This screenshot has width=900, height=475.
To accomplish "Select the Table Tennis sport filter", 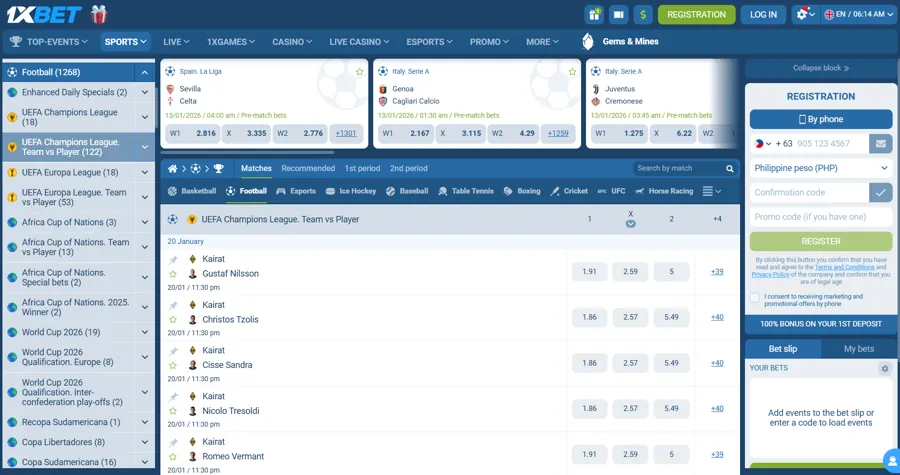I will 465,191.
